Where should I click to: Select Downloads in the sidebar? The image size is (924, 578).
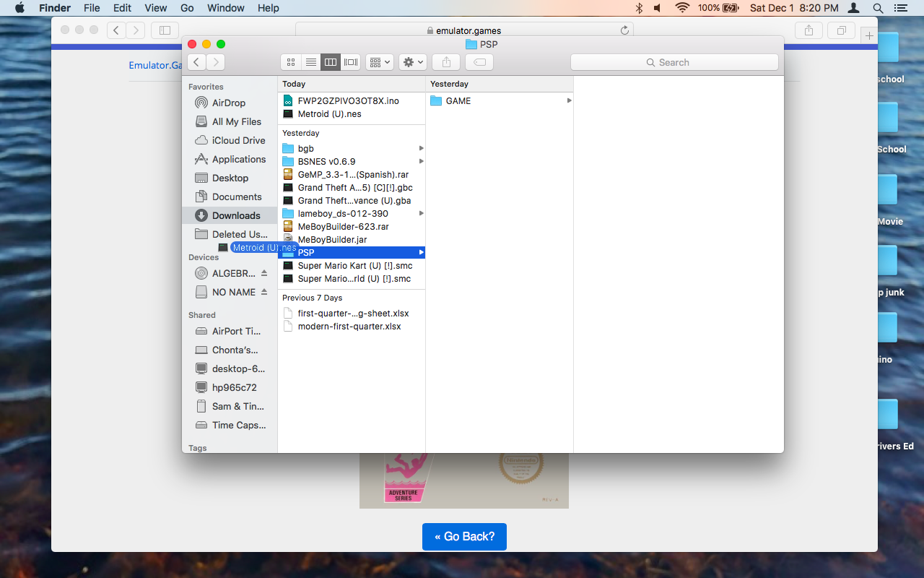tap(230, 215)
